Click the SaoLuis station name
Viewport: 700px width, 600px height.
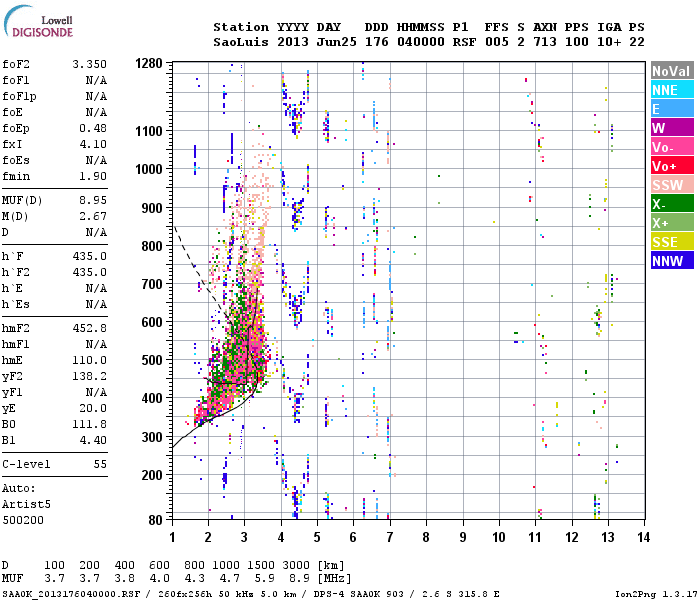point(241,42)
